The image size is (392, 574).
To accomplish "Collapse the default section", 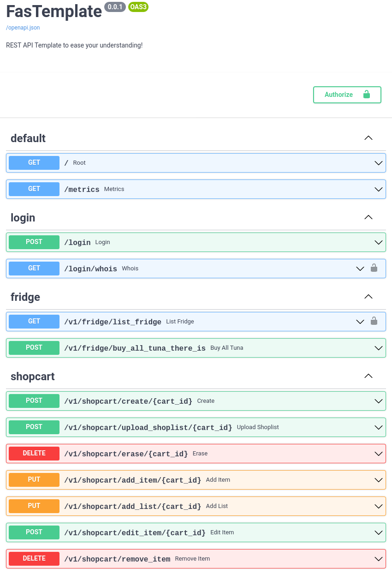I will tap(368, 138).
